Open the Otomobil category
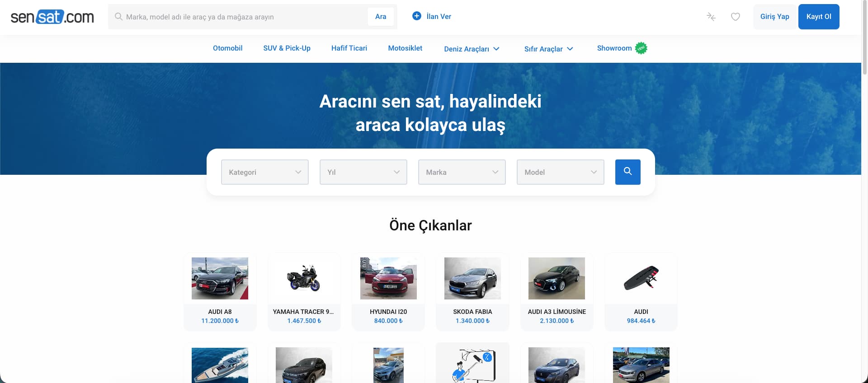Screen dimensions: 868x383 click(227, 48)
